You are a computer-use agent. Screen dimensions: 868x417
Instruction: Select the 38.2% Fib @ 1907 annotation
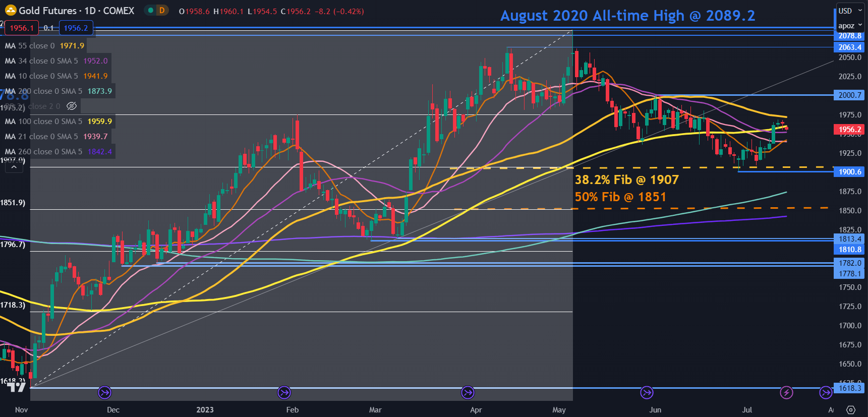626,180
